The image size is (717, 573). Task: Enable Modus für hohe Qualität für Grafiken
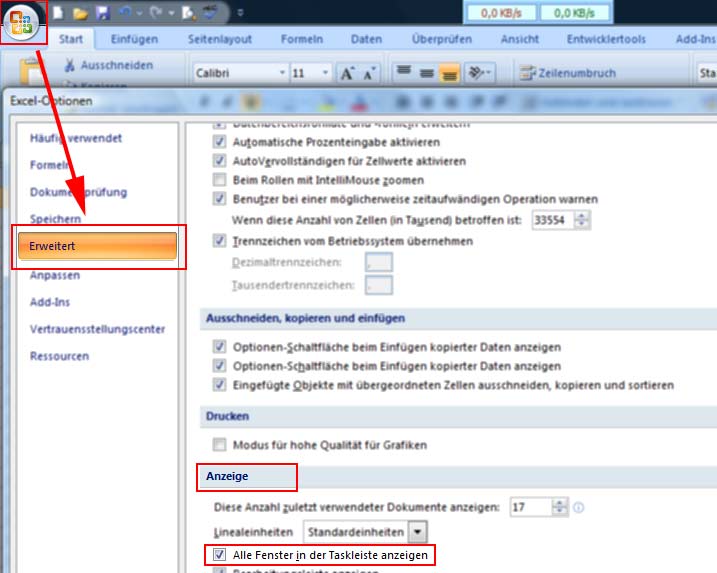[219, 444]
